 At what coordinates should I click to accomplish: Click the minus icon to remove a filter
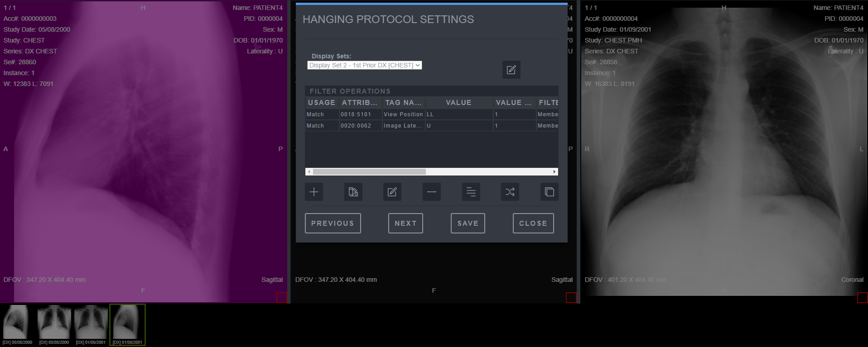[x=431, y=192]
